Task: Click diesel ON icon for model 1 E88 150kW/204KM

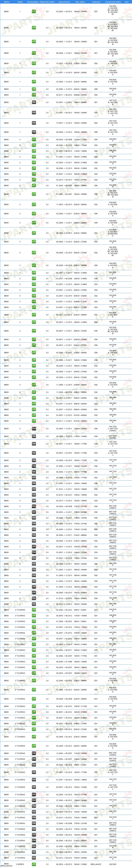Action: (x=34, y=132)
